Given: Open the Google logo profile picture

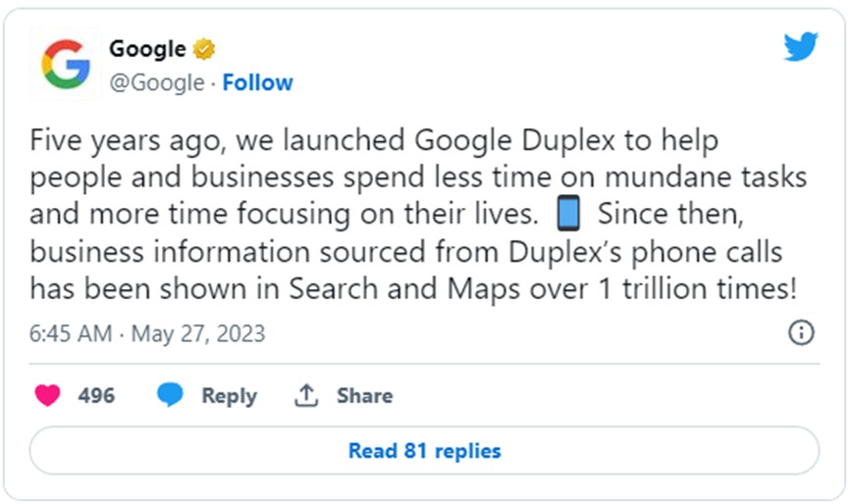Looking at the screenshot, I should [x=66, y=65].
